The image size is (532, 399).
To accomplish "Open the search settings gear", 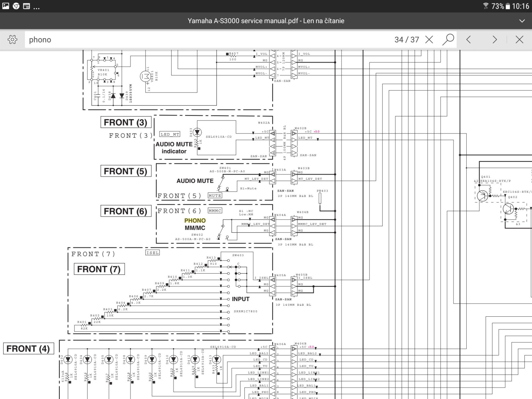I will pos(13,39).
